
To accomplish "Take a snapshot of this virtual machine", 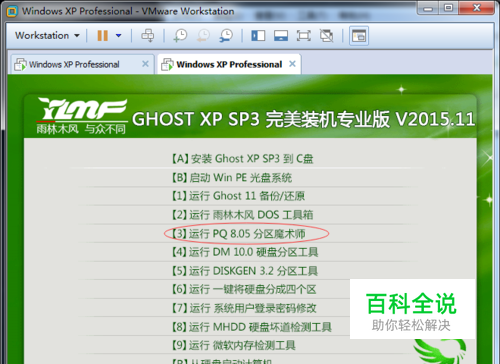I will tap(180, 35).
